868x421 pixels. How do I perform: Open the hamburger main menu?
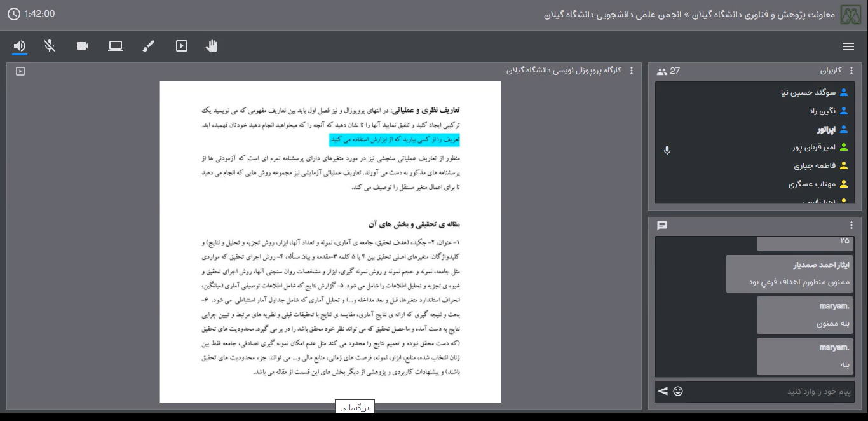pos(848,46)
